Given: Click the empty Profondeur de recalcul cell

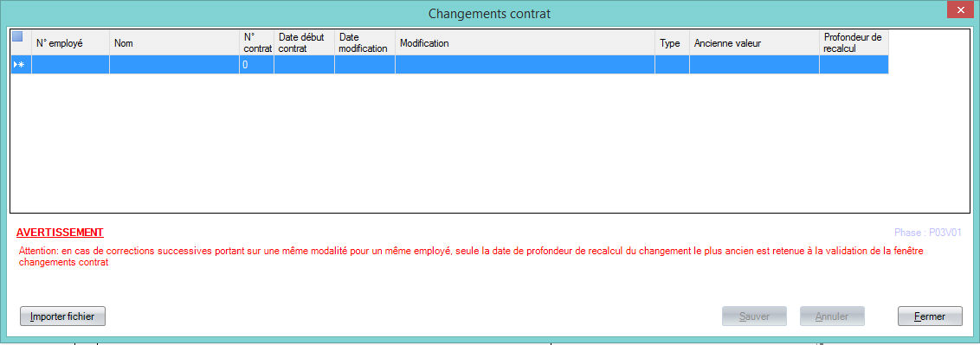Looking at the screenshot, I should pos(854,65).
